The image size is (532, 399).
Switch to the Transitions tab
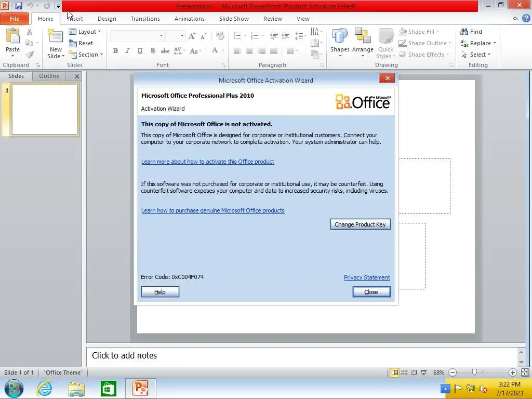[x=145, y=19]
